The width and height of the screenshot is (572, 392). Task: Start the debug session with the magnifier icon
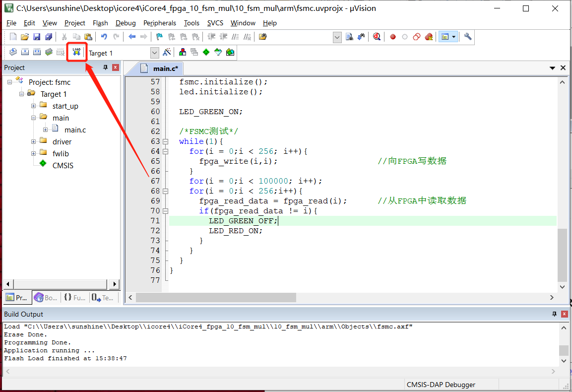click(x=377, y=37)
